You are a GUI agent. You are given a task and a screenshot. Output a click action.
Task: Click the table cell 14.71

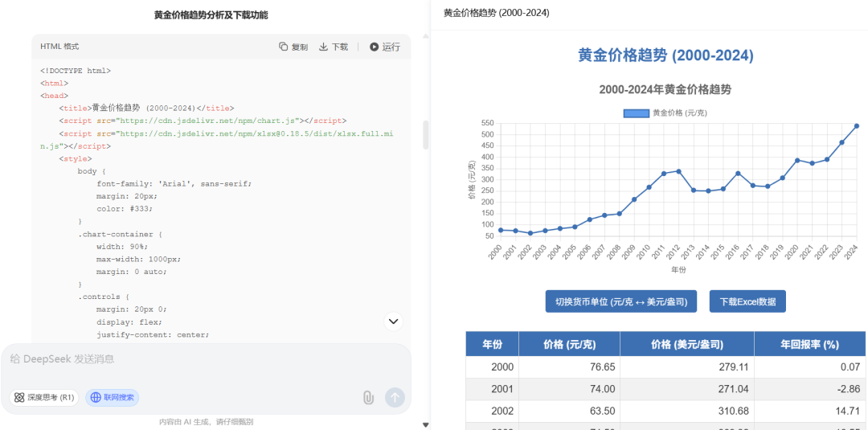coord(809,412)
